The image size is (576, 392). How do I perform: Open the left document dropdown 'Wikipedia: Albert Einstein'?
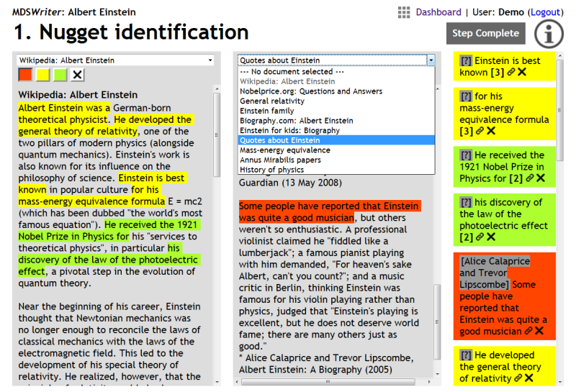coord(116,60)
